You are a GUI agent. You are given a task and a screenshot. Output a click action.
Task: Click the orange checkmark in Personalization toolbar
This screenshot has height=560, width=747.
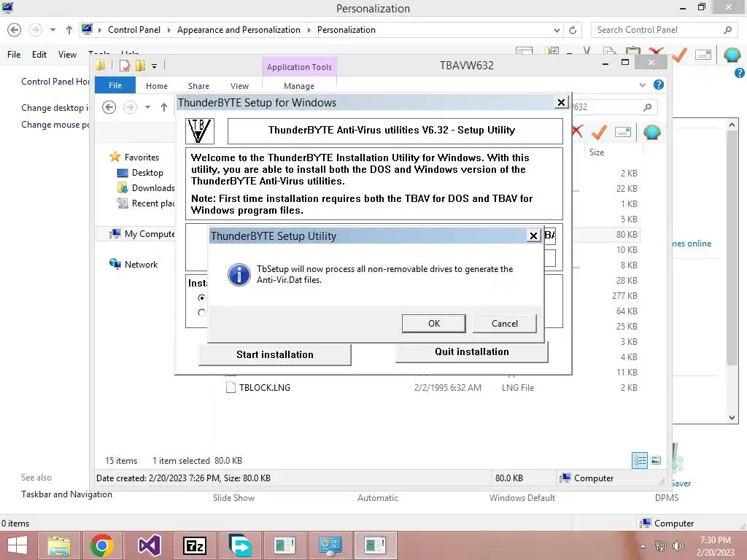pos(680,55)
